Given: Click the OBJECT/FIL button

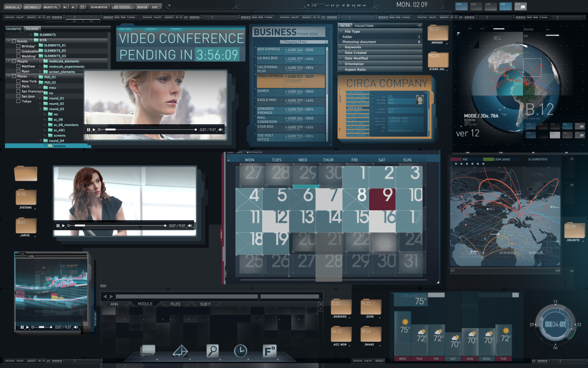Looking at the screenshot, I should [x=51, y=7].
